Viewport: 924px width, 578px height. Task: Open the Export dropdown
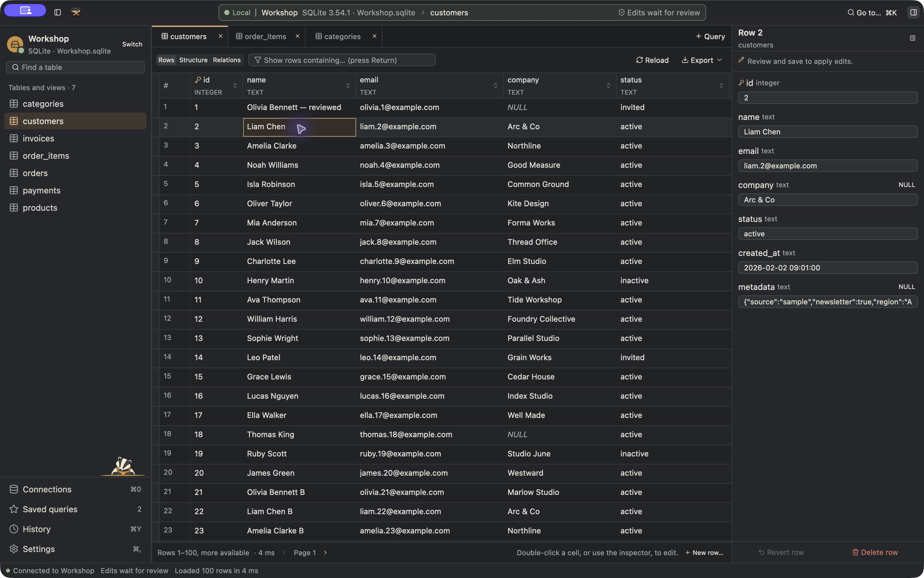point(702,60)
